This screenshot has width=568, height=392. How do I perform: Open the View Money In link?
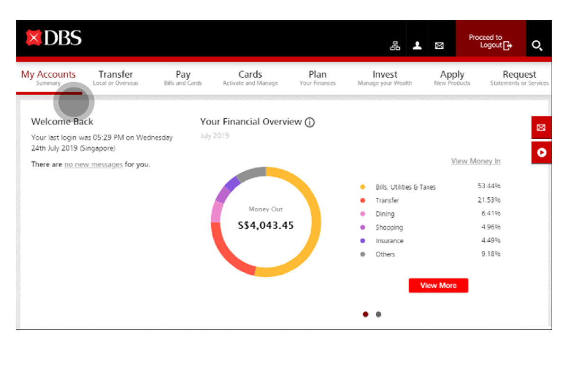[x=475, y=161]
